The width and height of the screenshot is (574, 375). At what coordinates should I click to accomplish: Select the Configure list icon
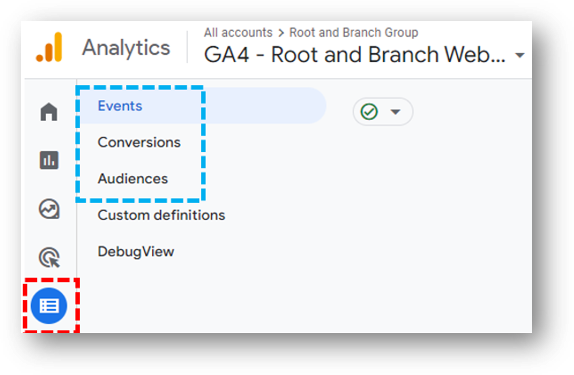tap(49, 306)
